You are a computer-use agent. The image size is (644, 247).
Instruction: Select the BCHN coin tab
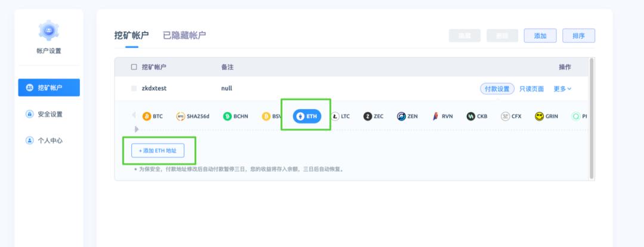tap(236, 116)
